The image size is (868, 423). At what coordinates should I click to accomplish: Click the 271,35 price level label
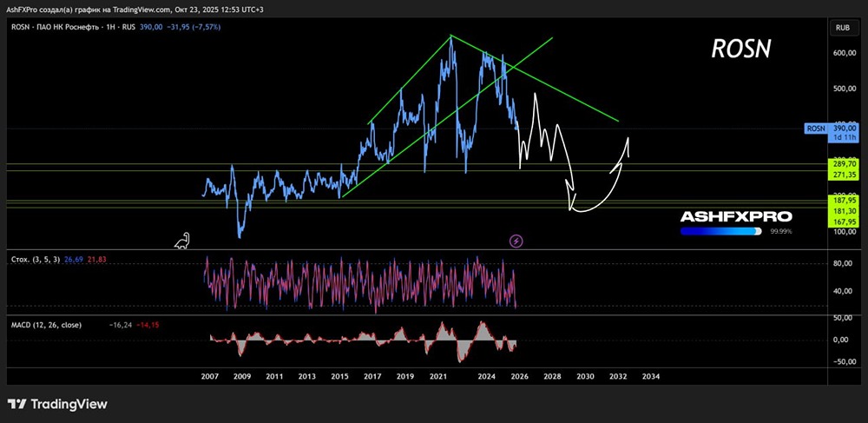[x=844, y=175]
